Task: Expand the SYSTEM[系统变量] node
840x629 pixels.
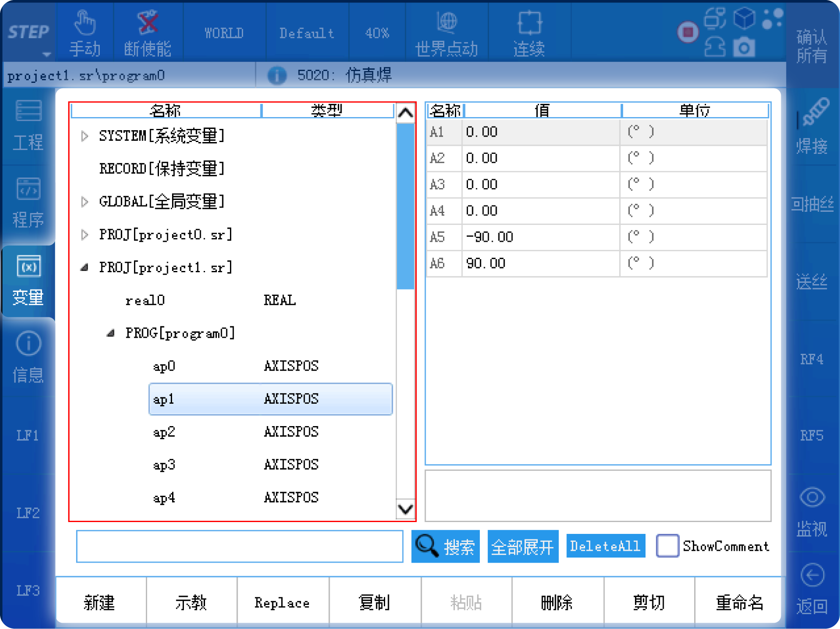Action: tap(85, 136)
